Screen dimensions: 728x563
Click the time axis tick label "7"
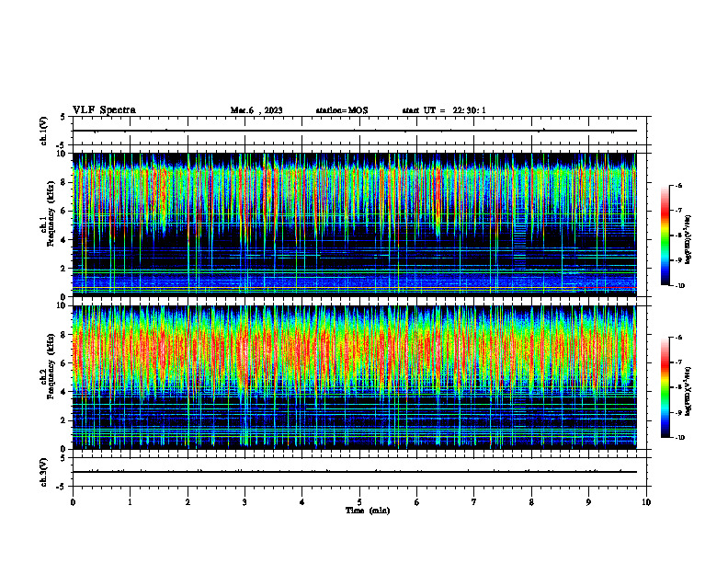[x=474, y=502]
